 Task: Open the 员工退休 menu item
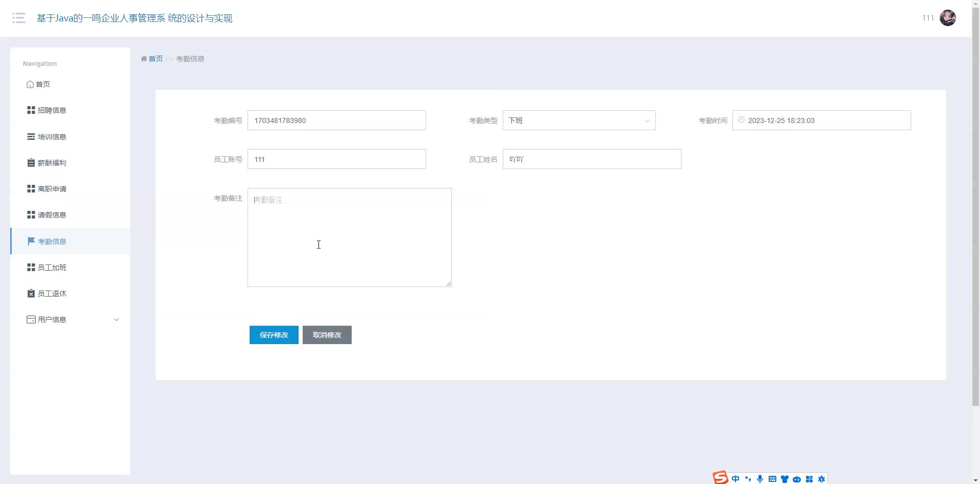click(x=70, y=294)
